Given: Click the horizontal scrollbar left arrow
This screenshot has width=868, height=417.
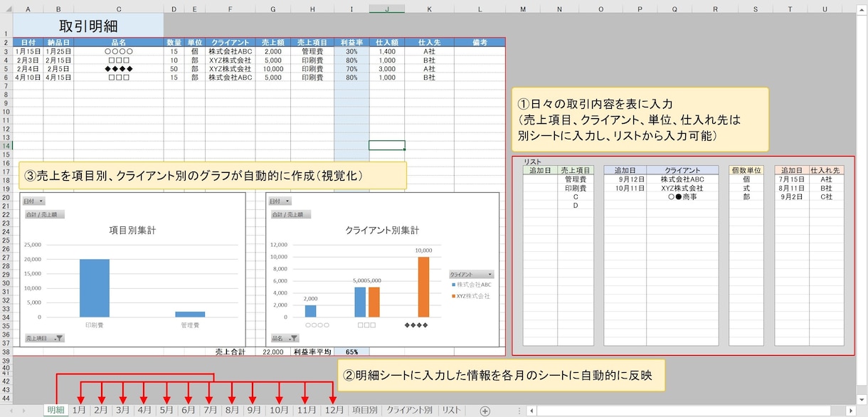Looking at the screenshot, I should point(531,411).
